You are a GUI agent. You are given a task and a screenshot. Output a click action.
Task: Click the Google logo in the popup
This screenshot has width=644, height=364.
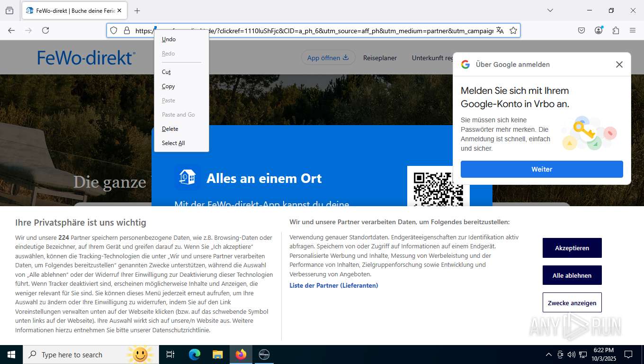465,64
